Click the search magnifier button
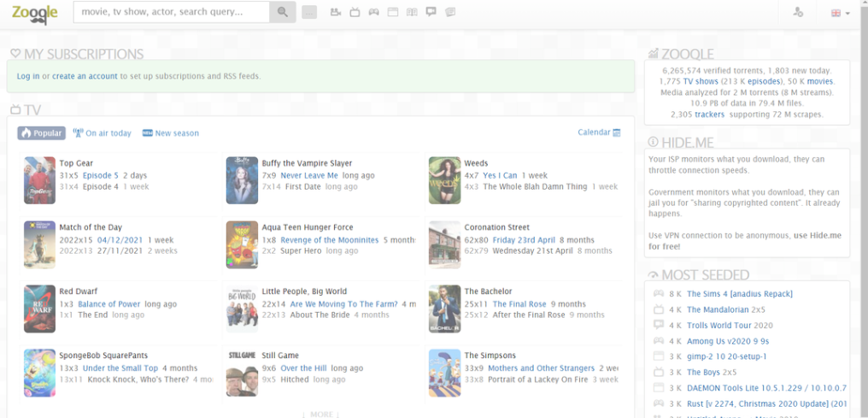 282,13
